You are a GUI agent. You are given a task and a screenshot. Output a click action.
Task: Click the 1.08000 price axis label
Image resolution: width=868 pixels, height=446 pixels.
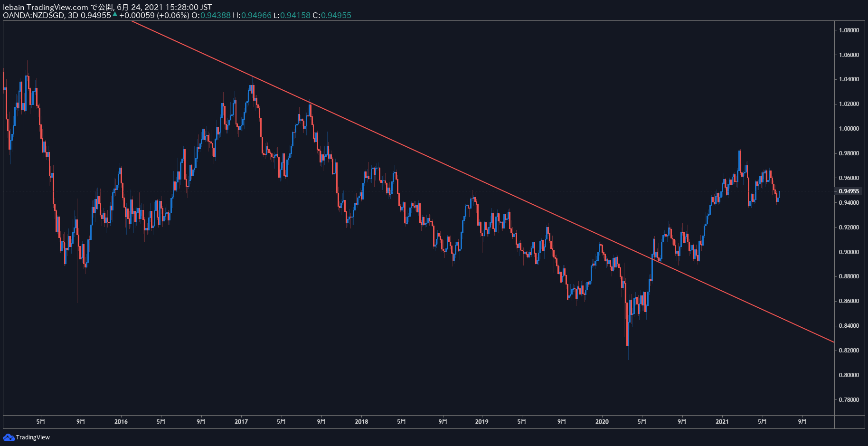click(x=849, y=30)
